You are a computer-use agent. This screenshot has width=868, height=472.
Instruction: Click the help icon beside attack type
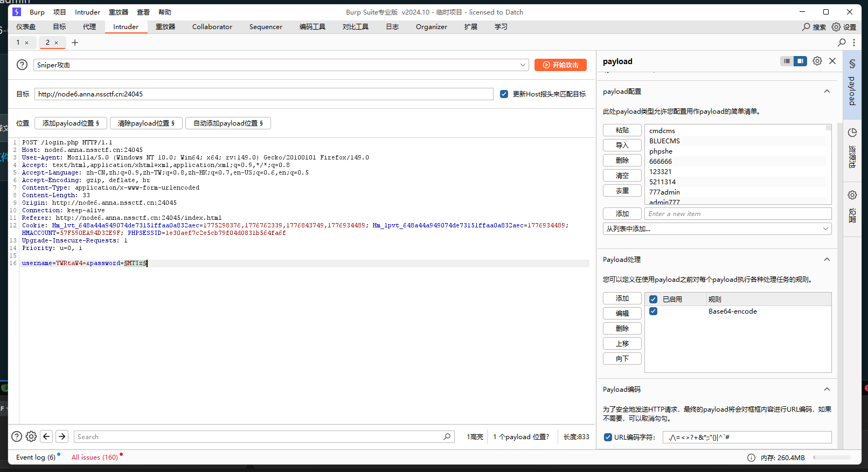coord(22,65)
